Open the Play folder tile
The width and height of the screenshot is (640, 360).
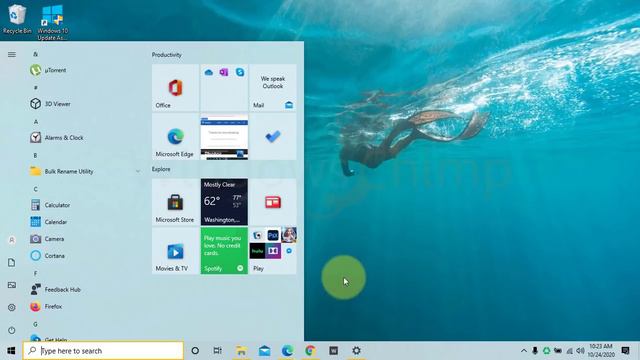click(273, 251)
